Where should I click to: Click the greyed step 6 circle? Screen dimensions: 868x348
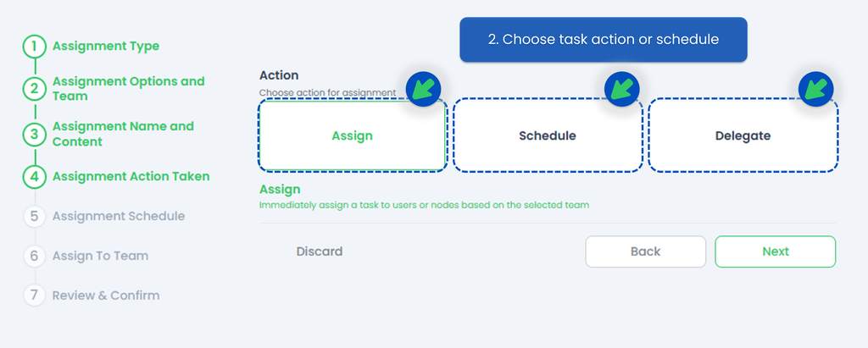(x=34, y=256)
